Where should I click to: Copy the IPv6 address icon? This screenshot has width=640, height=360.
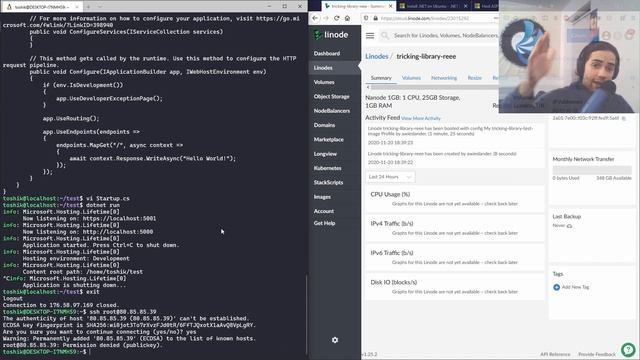pos(623,118)
